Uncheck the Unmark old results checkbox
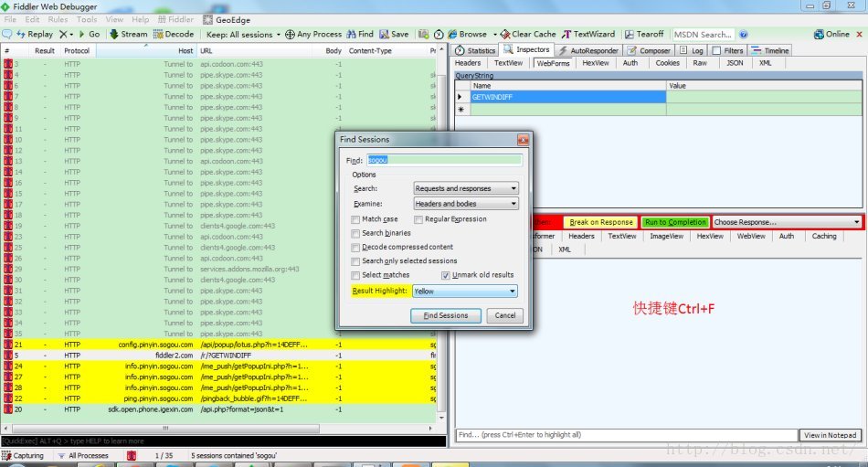868x467 pixels. click(x=445, y=275)
